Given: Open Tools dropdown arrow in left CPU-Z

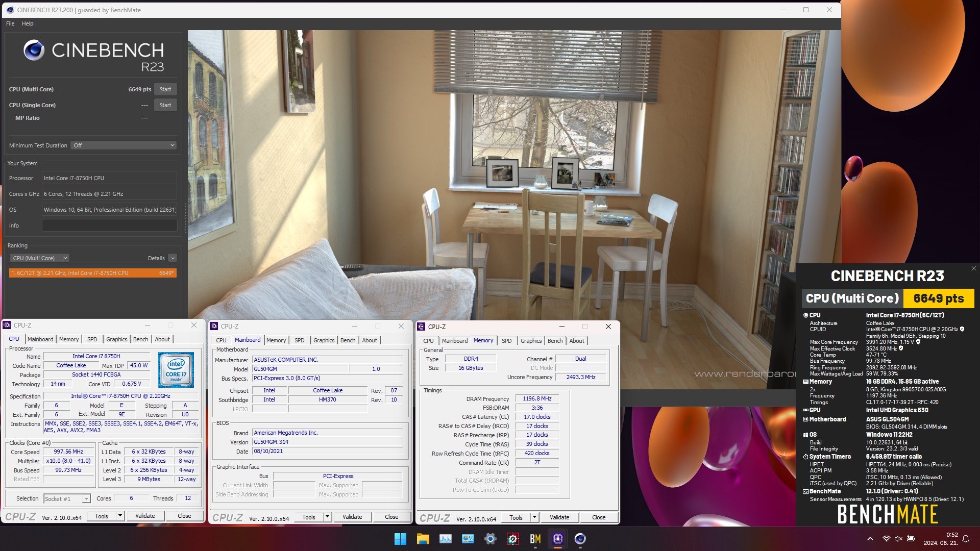Looking at the screenshot, I should pos(120,516).
